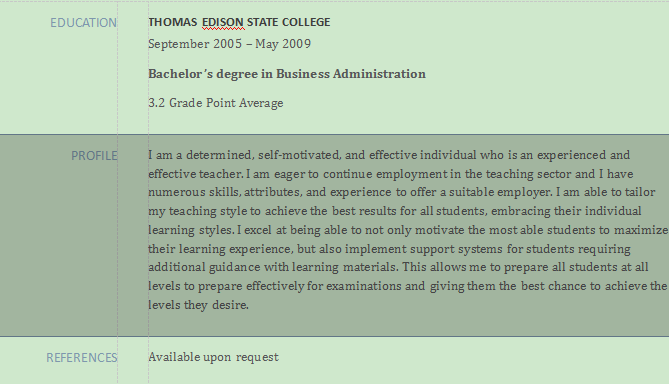The height and width of the screenshot is (384, 669).
Task: Click 'numerous skills, attributes' in profile text
Action: (x=225, y=192)
